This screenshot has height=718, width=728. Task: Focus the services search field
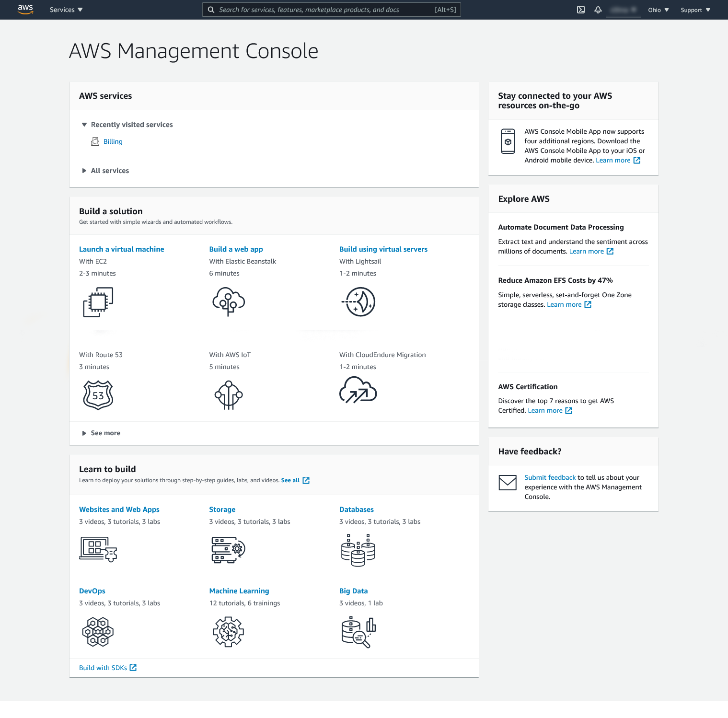332,10
